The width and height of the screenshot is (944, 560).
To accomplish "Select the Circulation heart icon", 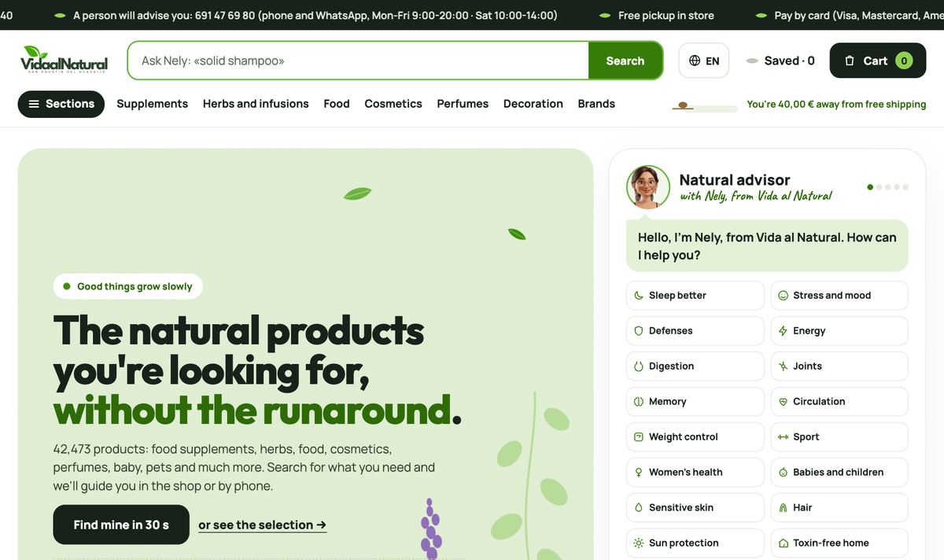I will pos(783,402).
